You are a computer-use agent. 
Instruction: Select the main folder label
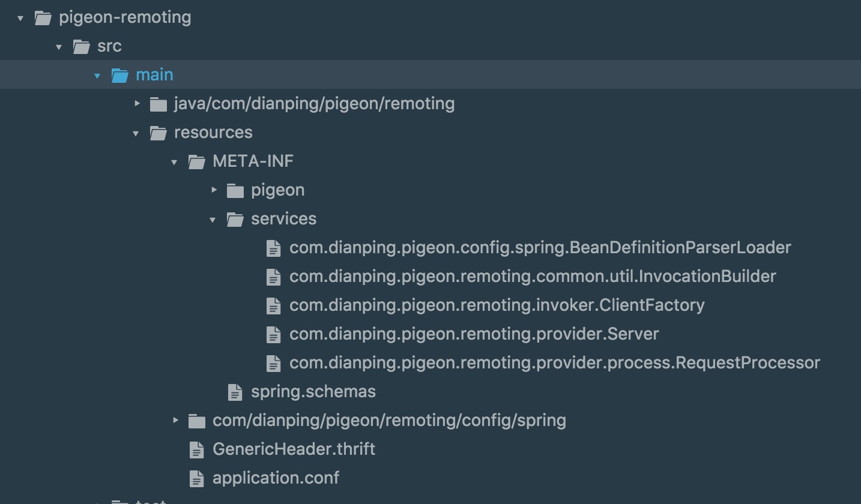[154, 75]
